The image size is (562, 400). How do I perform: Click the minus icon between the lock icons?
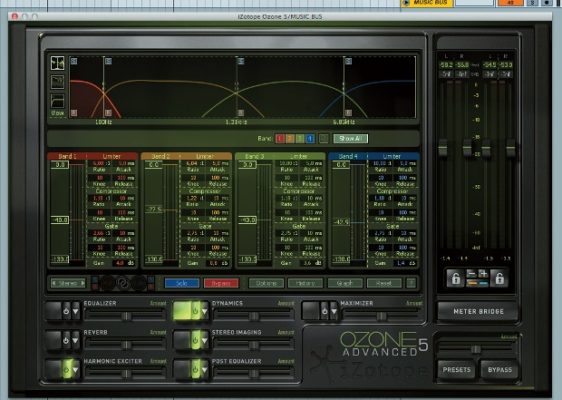471,274
